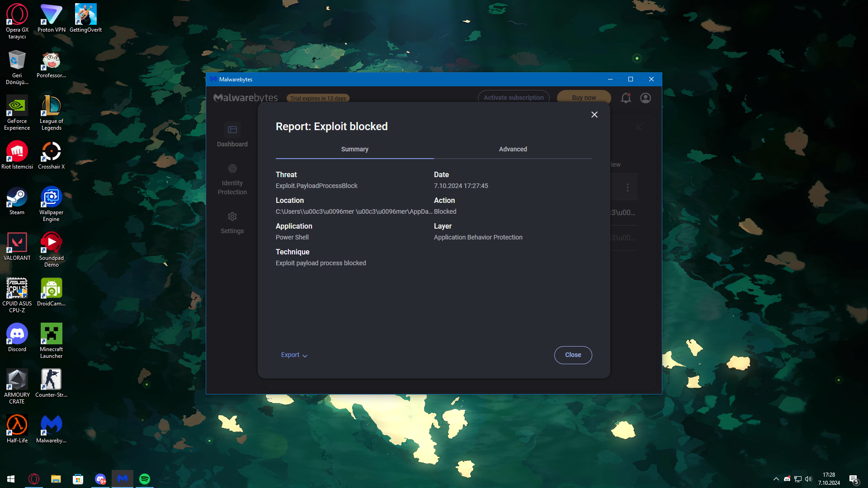Click the Buy now button
The height and width of the screenshot is (488, 868).
[x=584, y=98]
